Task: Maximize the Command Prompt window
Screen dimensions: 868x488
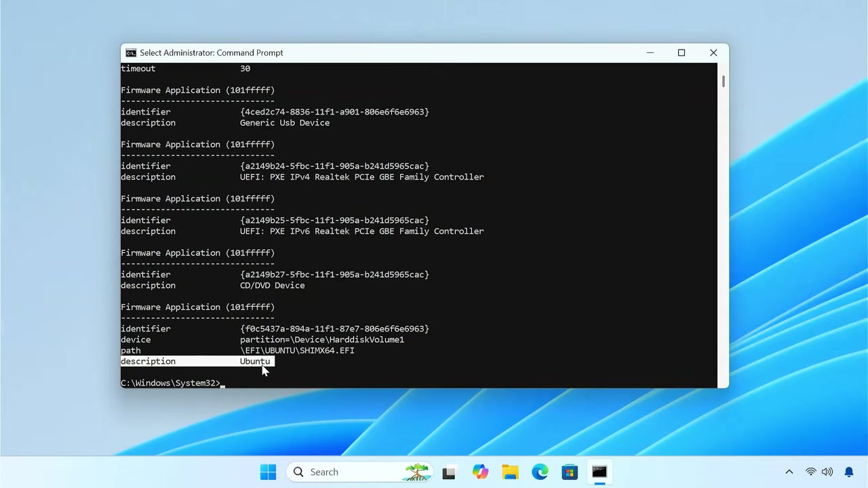Action: [682, 53]
